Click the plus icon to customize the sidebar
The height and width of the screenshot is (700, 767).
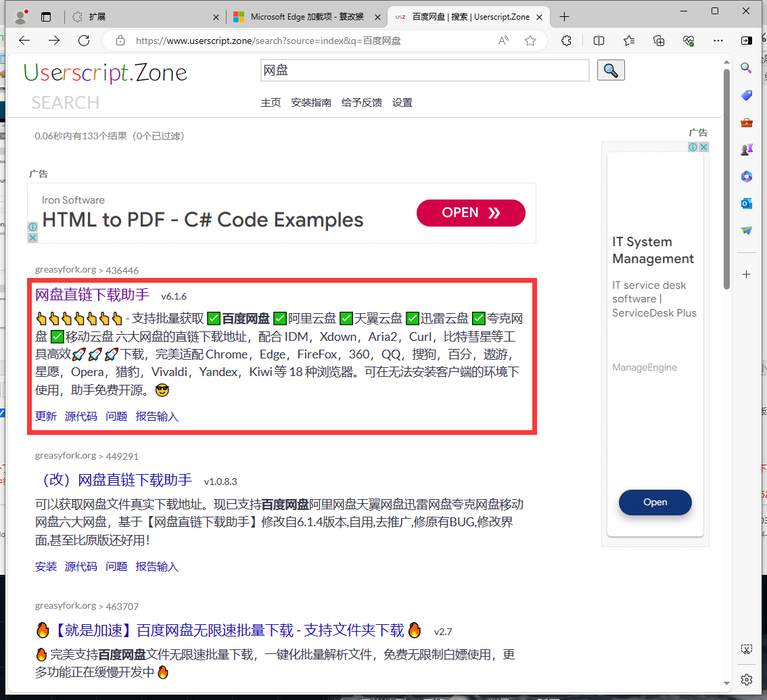[747, 274]
